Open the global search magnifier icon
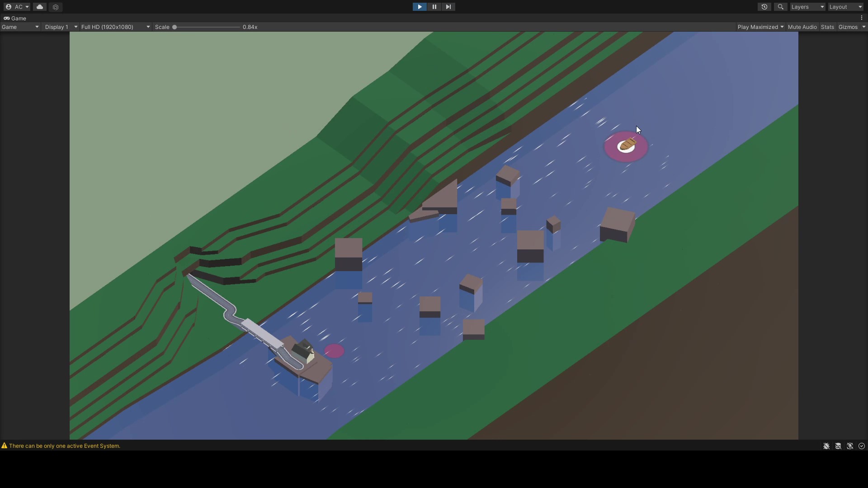Image resolution: width=868 pixels, height=488 pixels. tap(780, 7)
